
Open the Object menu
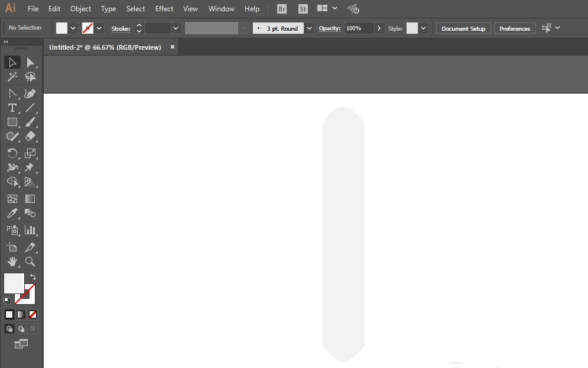[x=80, y=9]
